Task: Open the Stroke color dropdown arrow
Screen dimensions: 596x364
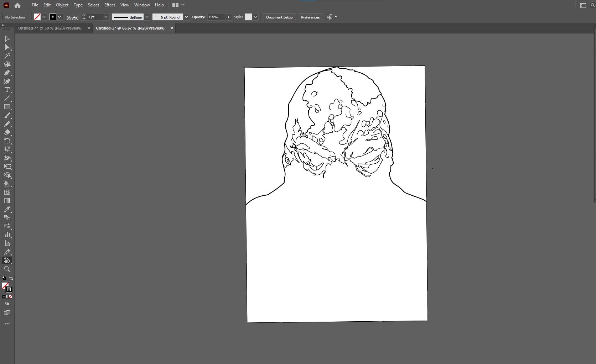Action: pos(60,17)
